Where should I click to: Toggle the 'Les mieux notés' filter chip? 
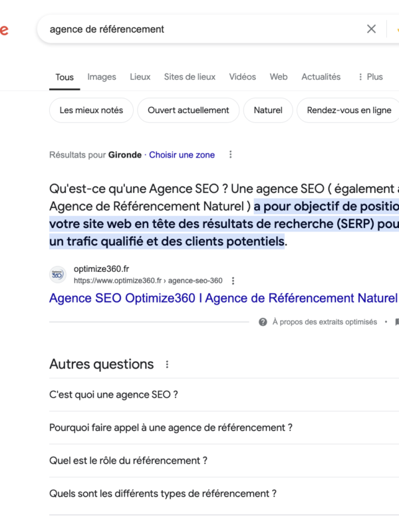[x=91, y=110]
